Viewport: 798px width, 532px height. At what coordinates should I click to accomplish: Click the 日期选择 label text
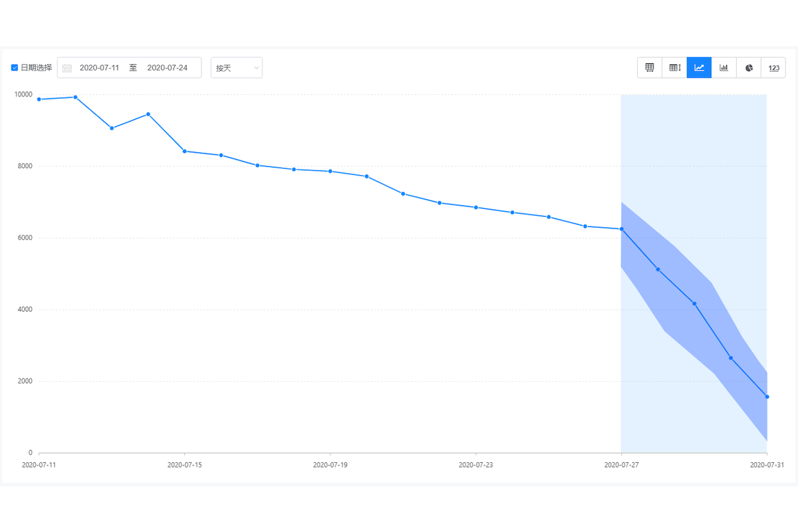pyautogui.click(x=37, y=68)
